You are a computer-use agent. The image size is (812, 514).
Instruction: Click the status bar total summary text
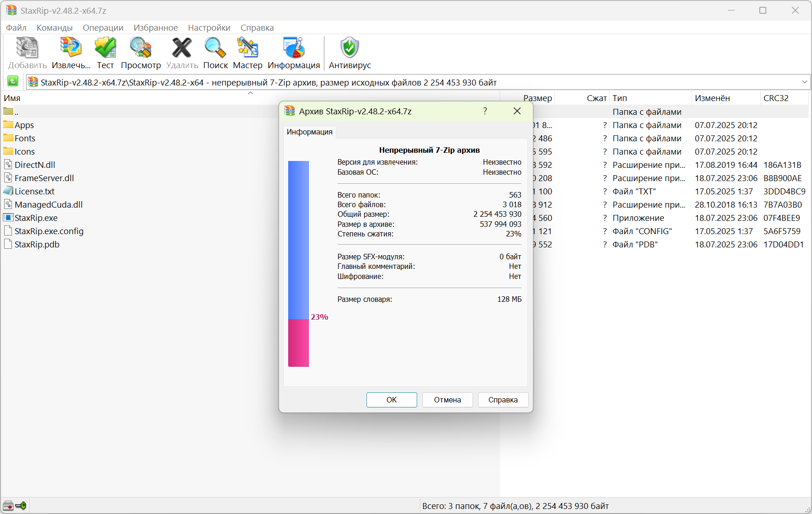(x=516, y=506)
